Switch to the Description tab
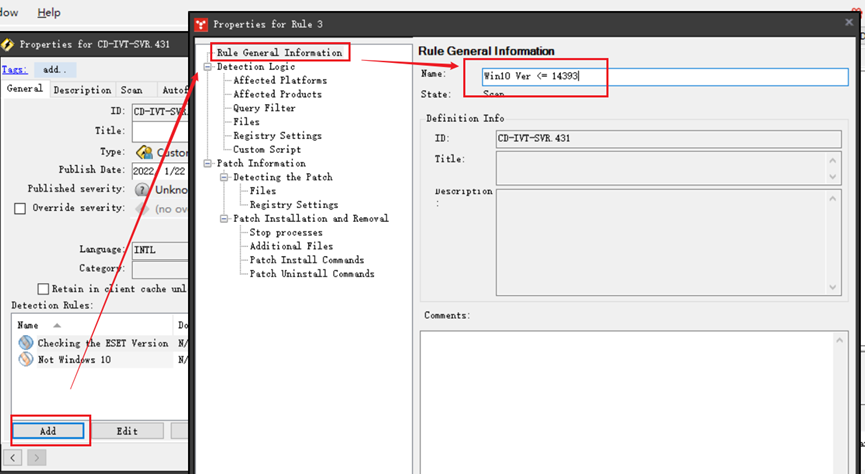865x474 pixels. tap(82, 90)
